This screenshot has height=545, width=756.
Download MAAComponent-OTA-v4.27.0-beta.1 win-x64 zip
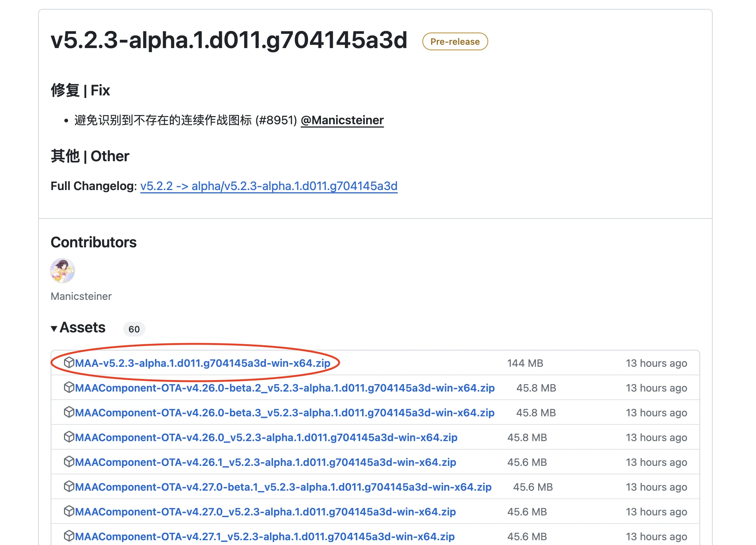click(283, 487)
